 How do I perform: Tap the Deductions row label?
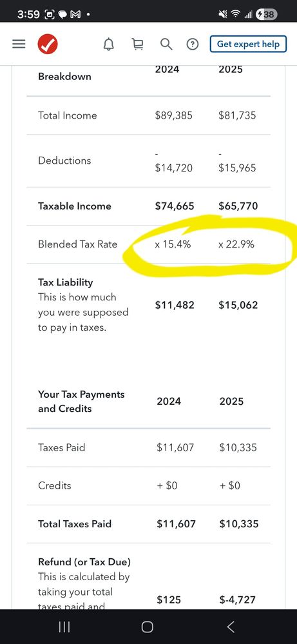(64, 161)
